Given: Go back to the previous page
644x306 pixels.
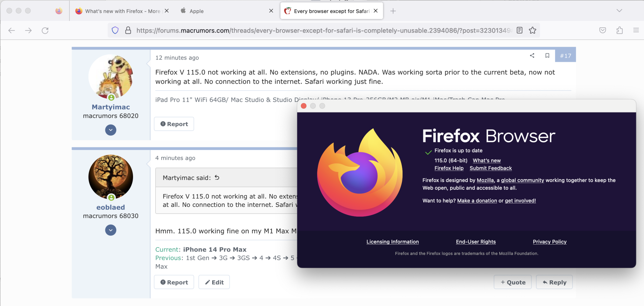Looking at the screenshot, I should pos(12,31).
